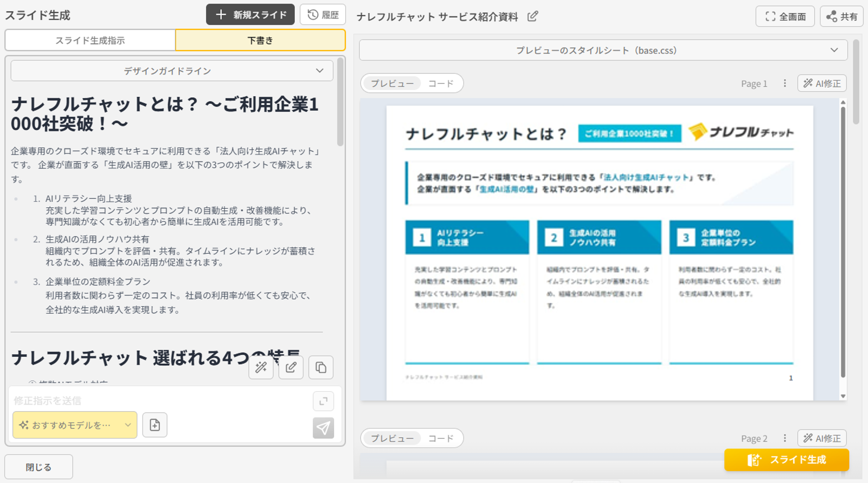
Task: Click the orange スライド生成 button
Action: coord(787,460)
